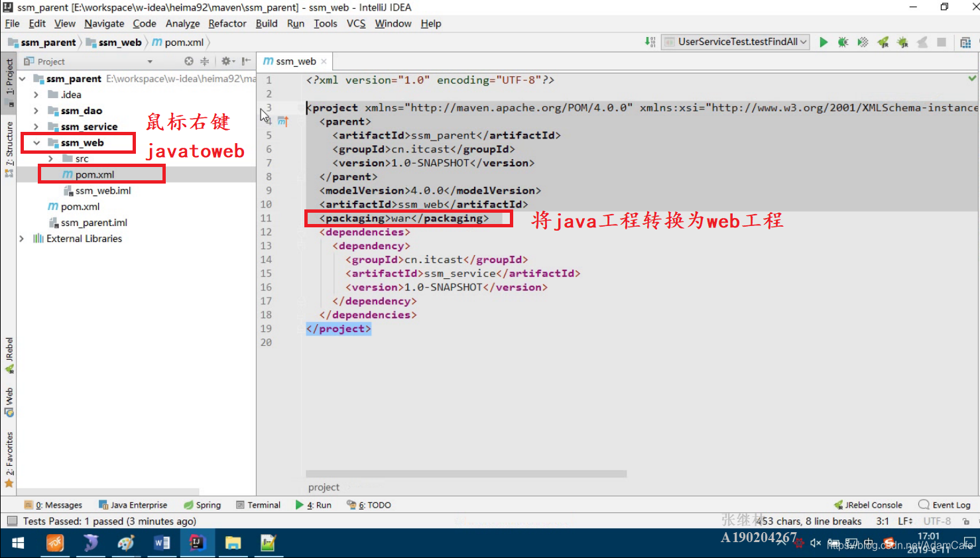Image resolution: width=980 pixels, height=558 pixels.
Task: Open Word from the taskbar
Action: (x=161, y=543)
